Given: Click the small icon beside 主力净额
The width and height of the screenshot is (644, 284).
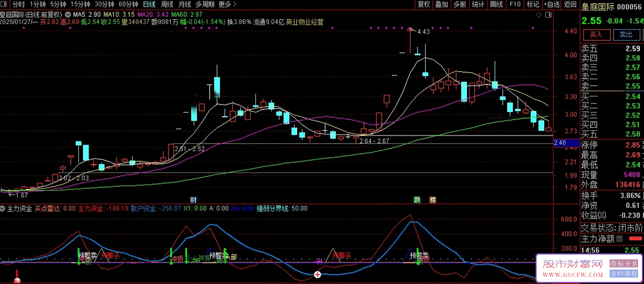Looking at the screenshot, I should point(619,238).
